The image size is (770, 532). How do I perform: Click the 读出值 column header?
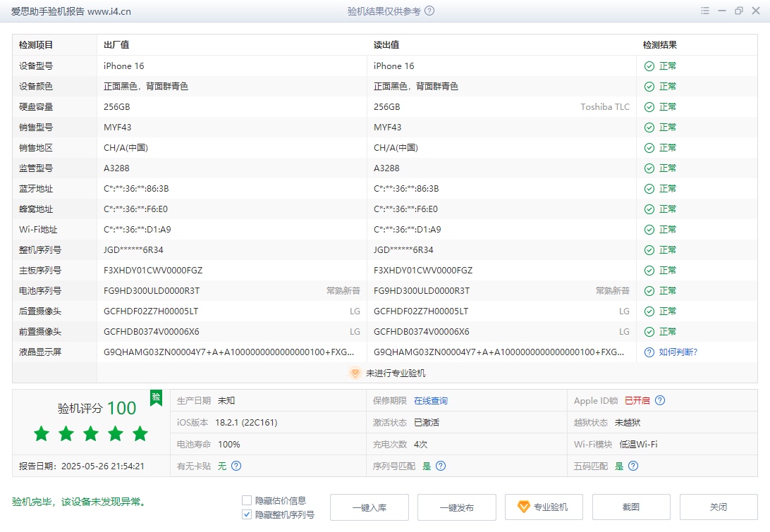pyautogui.click(x=386, y=45)
